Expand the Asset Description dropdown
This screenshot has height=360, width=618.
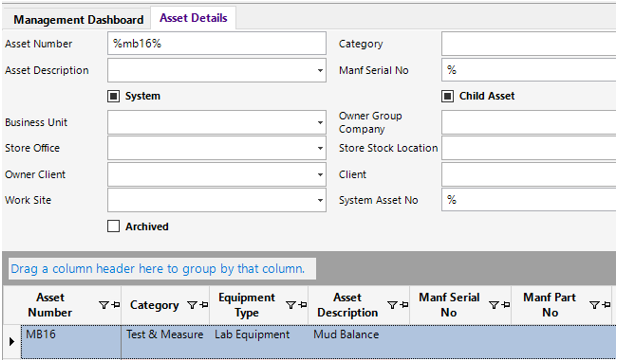pos(320,71)
